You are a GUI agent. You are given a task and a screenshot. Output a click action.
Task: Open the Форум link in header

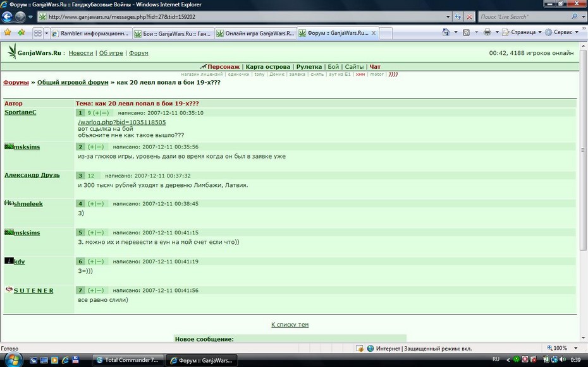pyautogui.click(x=138, y=53)
